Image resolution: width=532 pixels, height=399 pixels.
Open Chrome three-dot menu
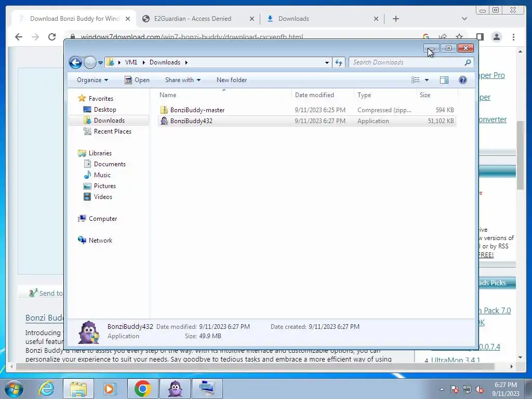click(514, 37)
